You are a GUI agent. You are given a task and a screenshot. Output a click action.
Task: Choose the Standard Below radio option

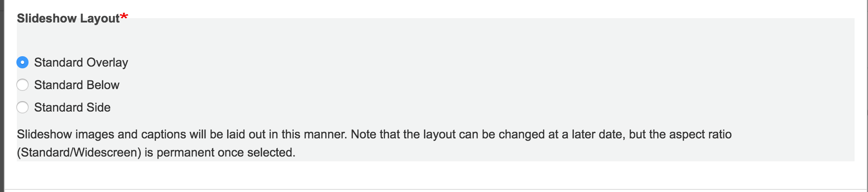[x=22, y=85]
